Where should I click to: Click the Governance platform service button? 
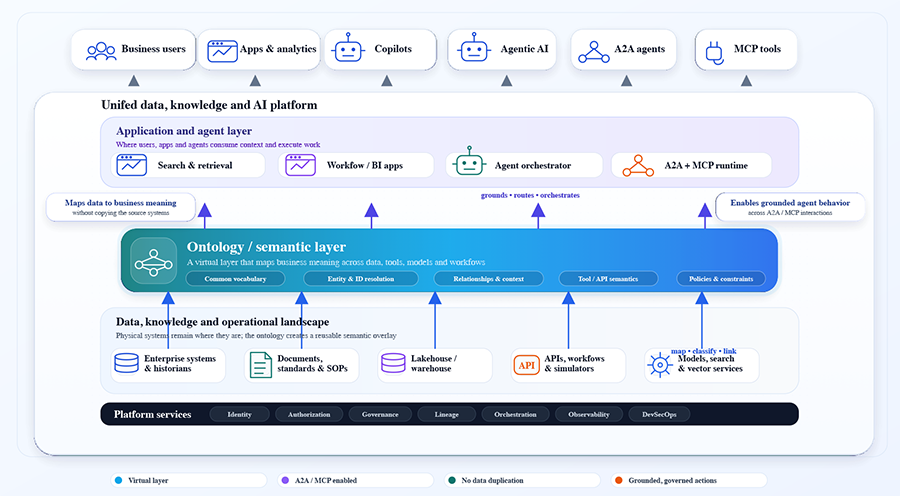pyautogui.click(x=380, y=414)
